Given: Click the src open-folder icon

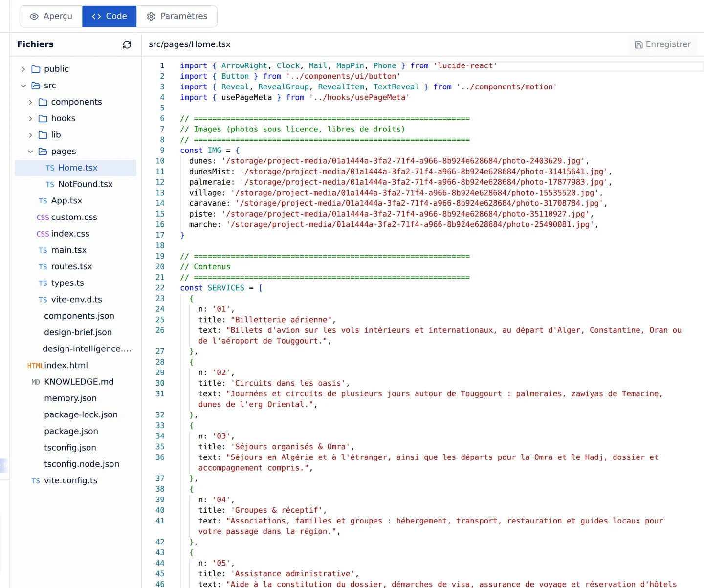Looking at the screenshot, I should (36, 86).
